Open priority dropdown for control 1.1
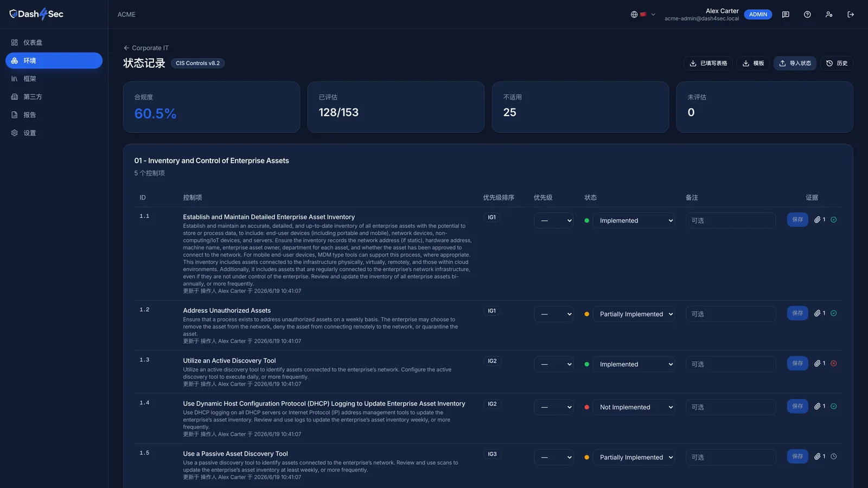Image resolution: width=868 pixels, height=488 pixels. point(553,221)
